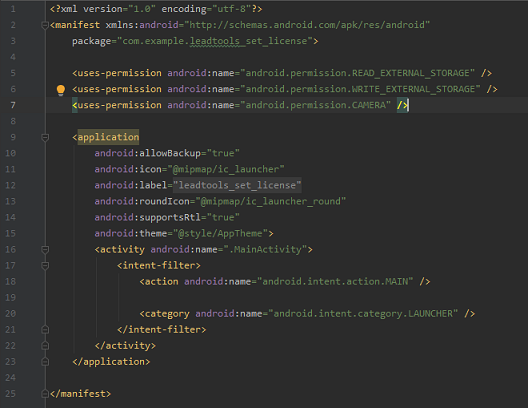Image resolution: width=528 pixels, height=408 pixels.
Task: Collapse the application tag fold marker
Action: tap(45, 137)
